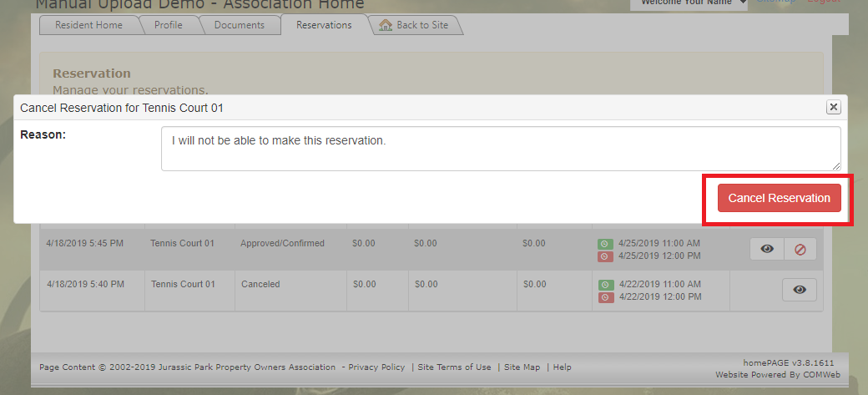
Task: Close the Cancel Reservation dialog
Action: (x=833, y=107)
